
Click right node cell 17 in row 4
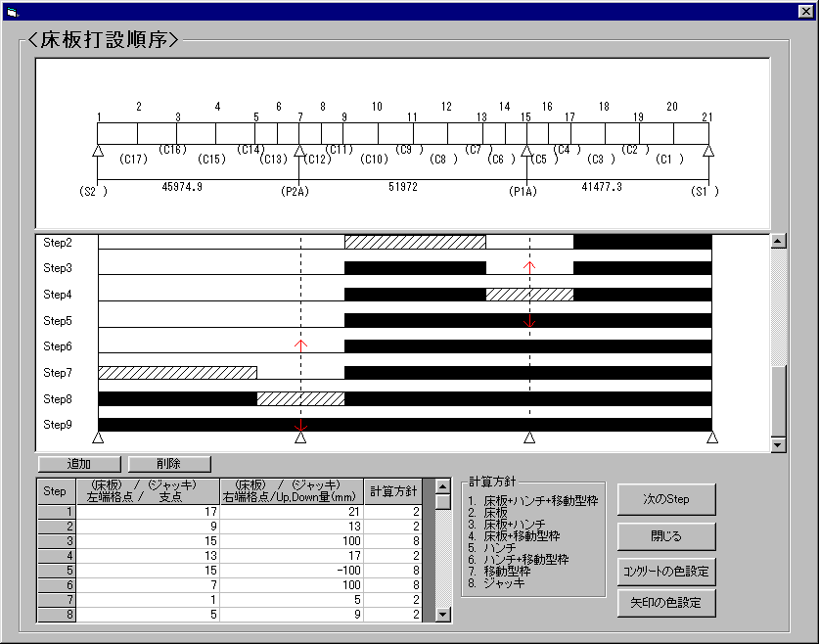292,555
